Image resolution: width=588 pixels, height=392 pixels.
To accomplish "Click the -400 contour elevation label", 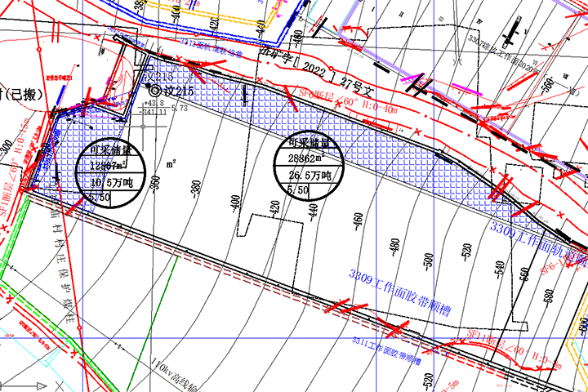I will coord(235,203).
